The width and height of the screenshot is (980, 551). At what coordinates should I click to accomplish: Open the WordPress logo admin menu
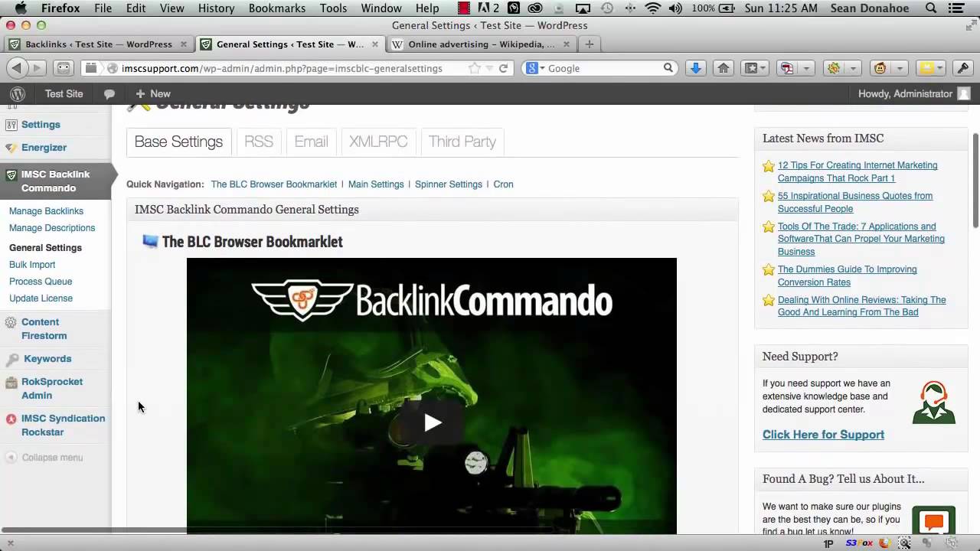coord(18,93)
